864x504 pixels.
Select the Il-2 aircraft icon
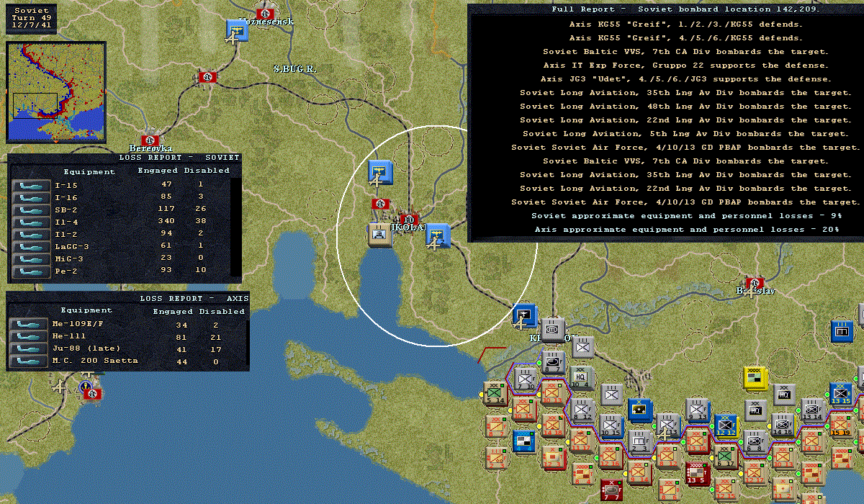31,235
